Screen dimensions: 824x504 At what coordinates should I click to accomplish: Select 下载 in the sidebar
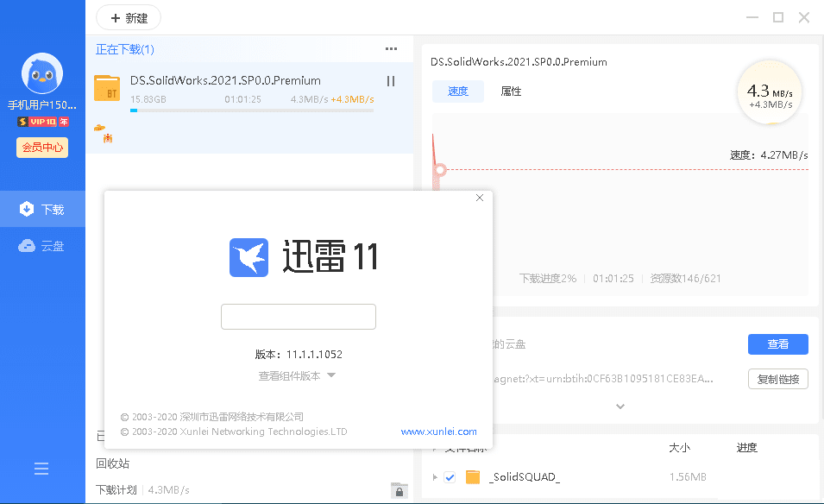pos(42,209)
